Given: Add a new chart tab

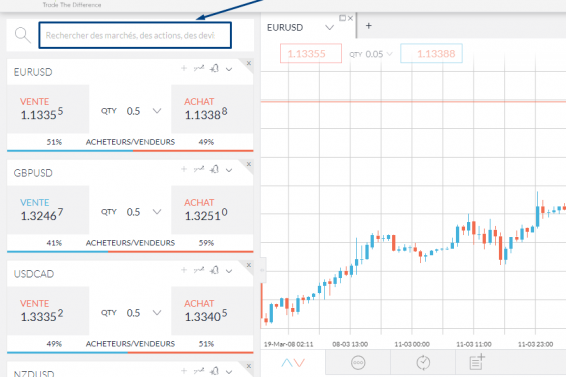Looking at the screenshot, I should tap(369, 26).
